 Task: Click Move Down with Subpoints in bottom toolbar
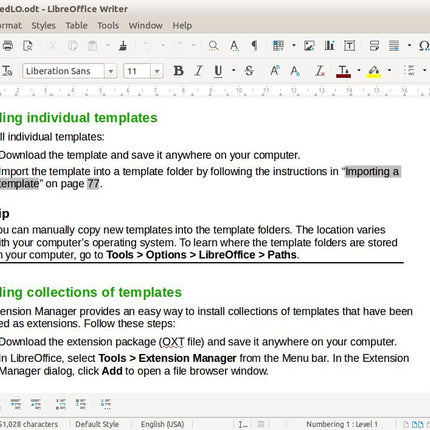[16, 404]
